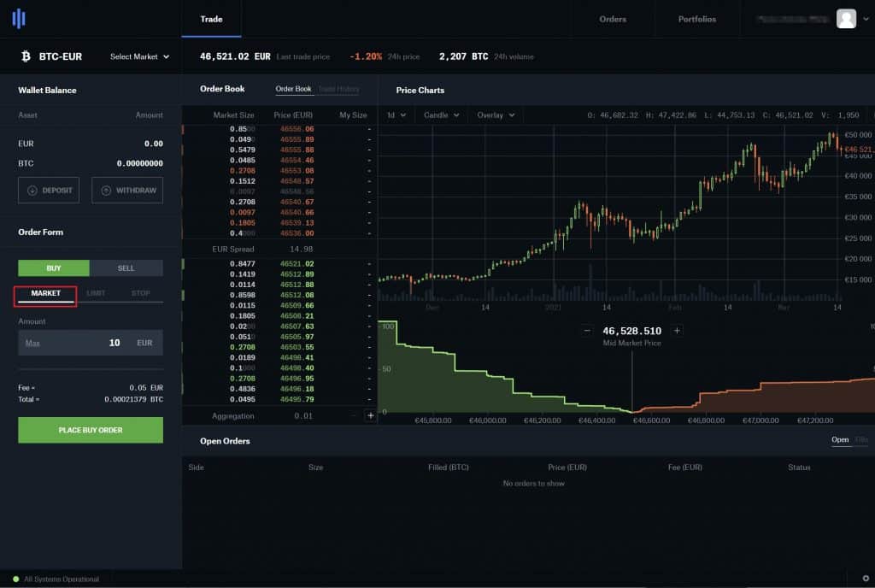Open the 1d timeframe dropdown
Viewport: 875px width, 588px height.
pos(395,114)
